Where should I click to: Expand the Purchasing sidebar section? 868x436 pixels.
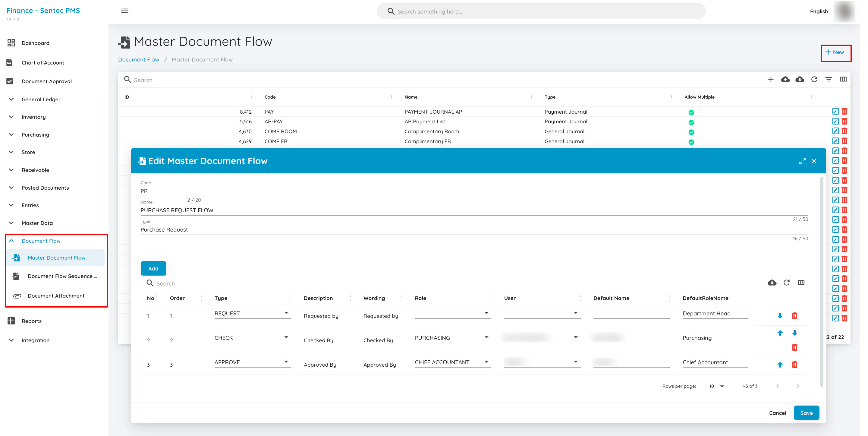[x=35, y=135]
